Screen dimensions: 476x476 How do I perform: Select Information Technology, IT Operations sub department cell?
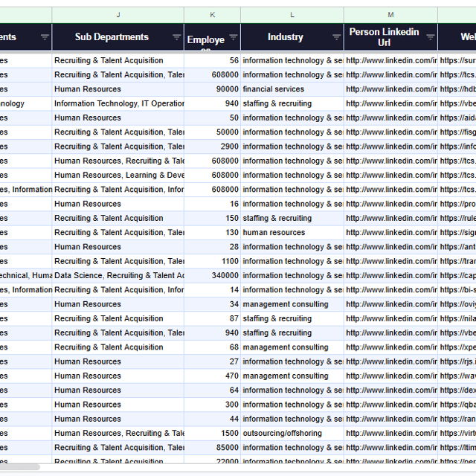[x=118, y=103]
